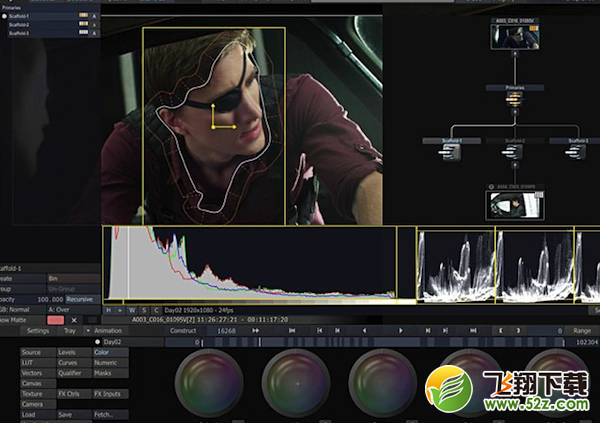Click the Un-Group button
The image size is (600, 423).
coord(74,289)
